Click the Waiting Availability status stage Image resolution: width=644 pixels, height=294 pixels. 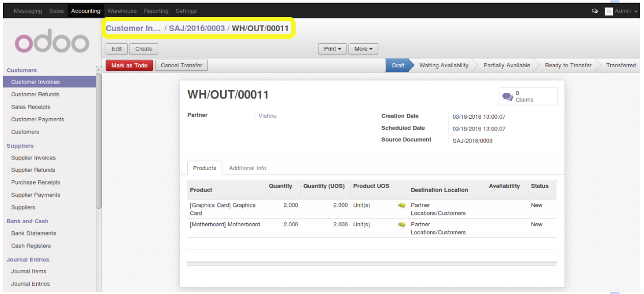pos(443,65)
